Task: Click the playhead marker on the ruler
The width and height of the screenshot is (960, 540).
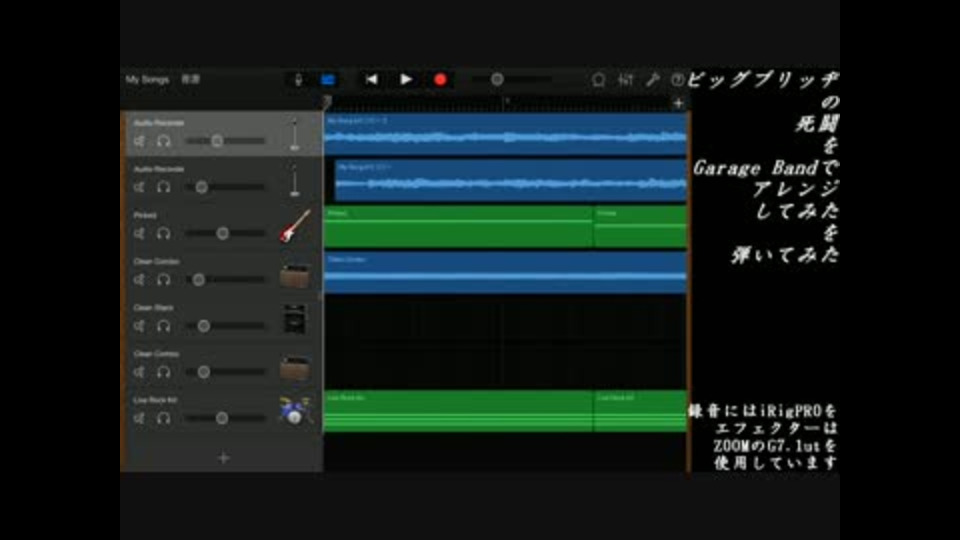Action: click(x=327, y=103)
